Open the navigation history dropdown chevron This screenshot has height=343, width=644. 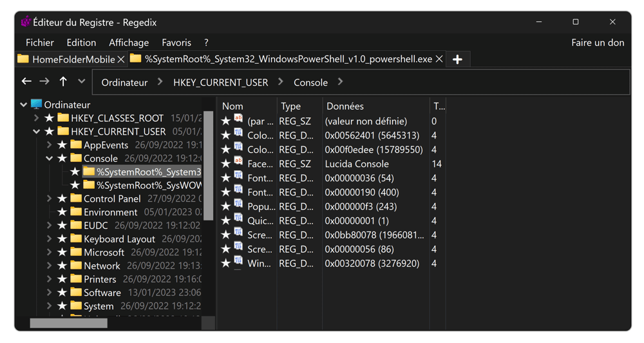point(82,81)
